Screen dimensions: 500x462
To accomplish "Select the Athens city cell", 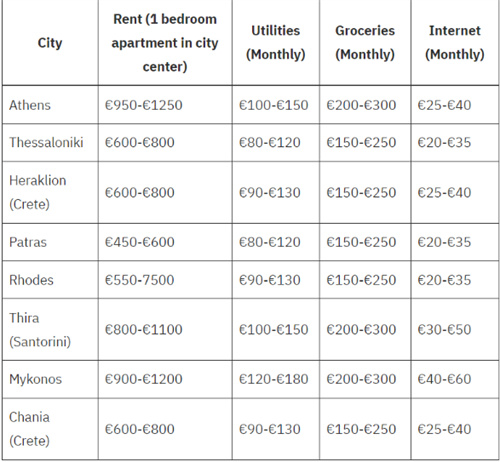I will tap(50, 105).
